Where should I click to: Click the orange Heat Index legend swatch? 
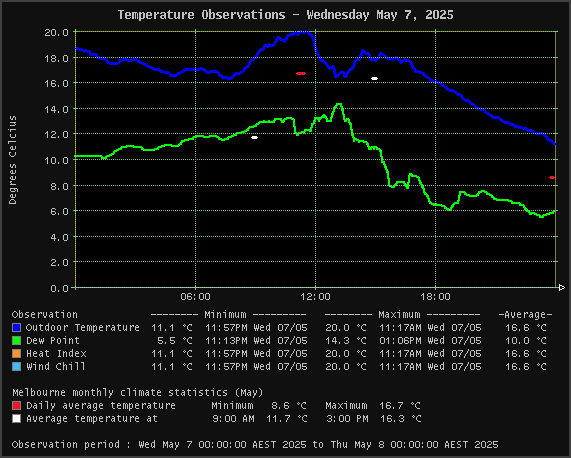coord(16,354)
